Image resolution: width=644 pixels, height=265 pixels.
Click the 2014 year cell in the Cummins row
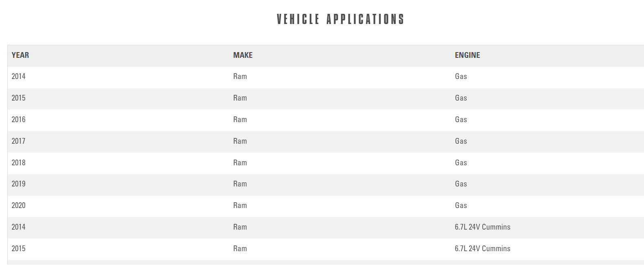[18, 227]
